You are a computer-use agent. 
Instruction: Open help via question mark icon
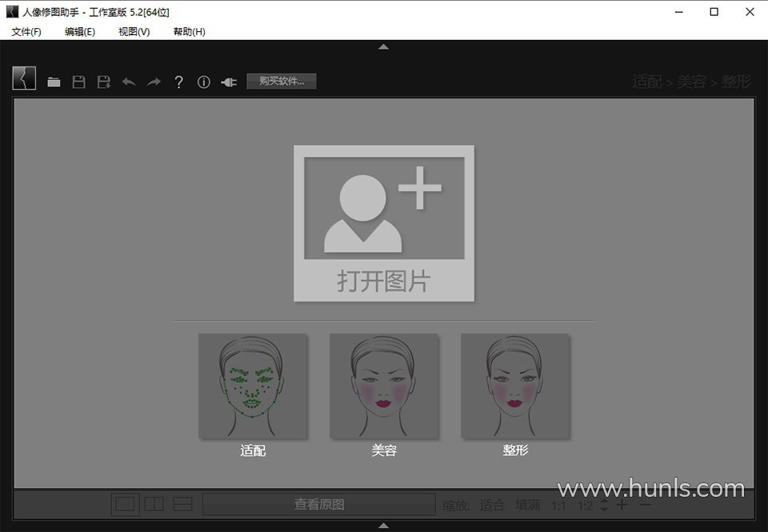[x=179, y=82]
